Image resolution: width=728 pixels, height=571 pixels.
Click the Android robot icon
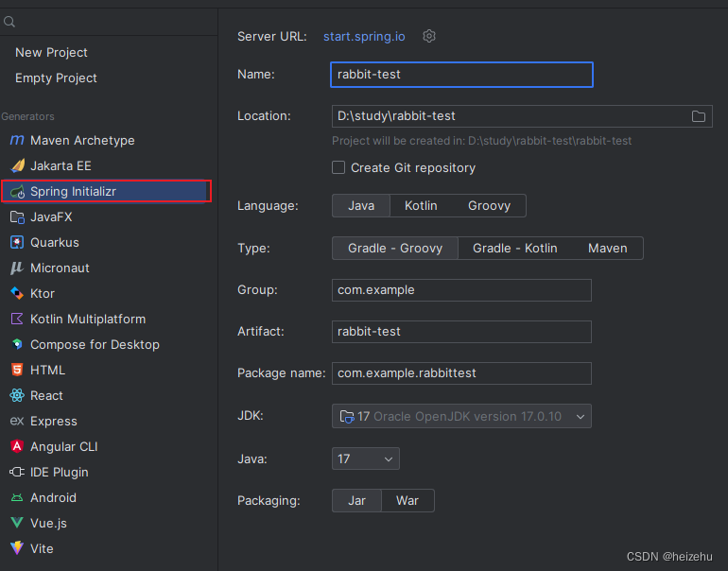pos(17,497)
